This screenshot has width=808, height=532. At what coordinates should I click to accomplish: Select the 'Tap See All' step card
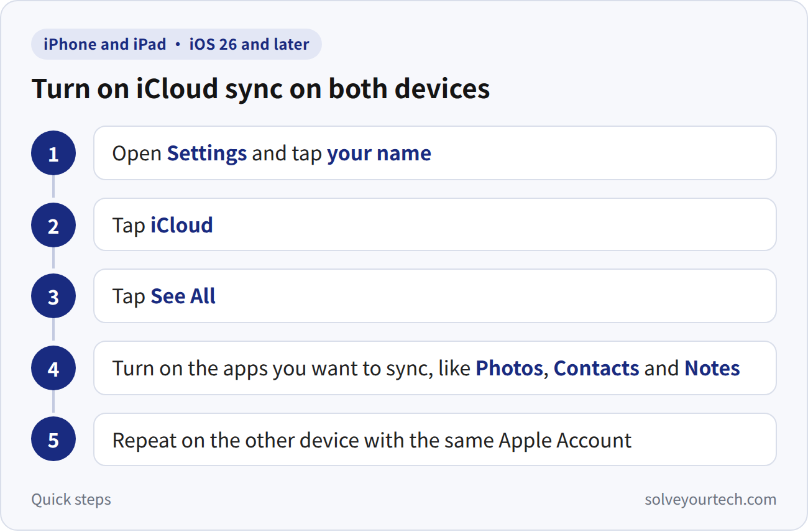(435, 296)
